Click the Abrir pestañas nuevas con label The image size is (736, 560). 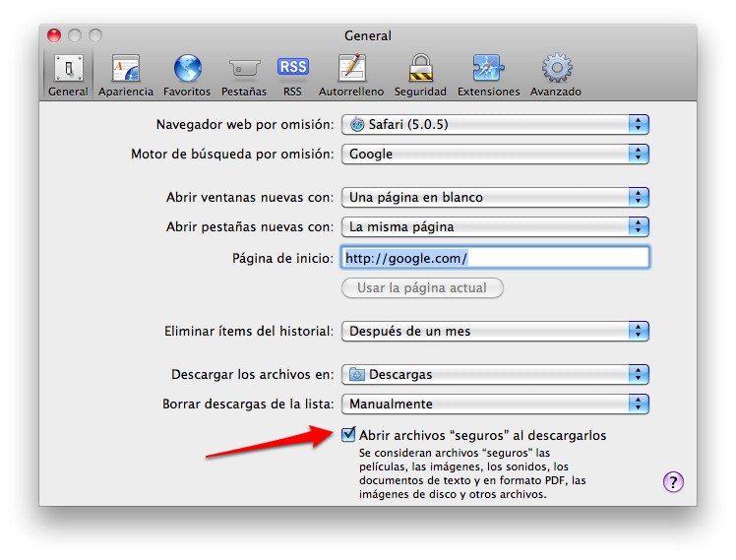click(x=250, y=227)
